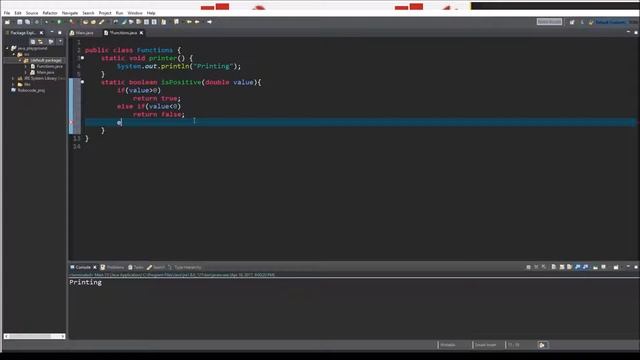Toggle Scroll Lock in Console toolbar
Screen dimensions: 640x360
coord(562,267)
